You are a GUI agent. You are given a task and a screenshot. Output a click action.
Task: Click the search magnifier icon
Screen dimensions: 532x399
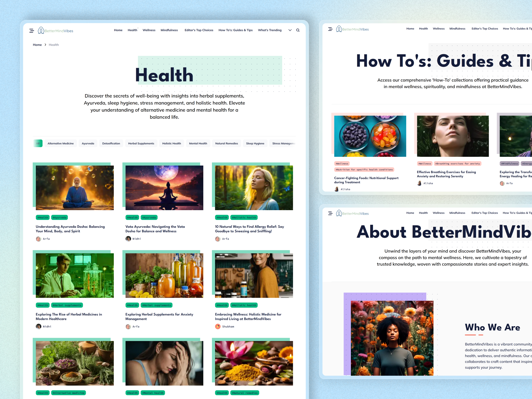pos(298,30)
